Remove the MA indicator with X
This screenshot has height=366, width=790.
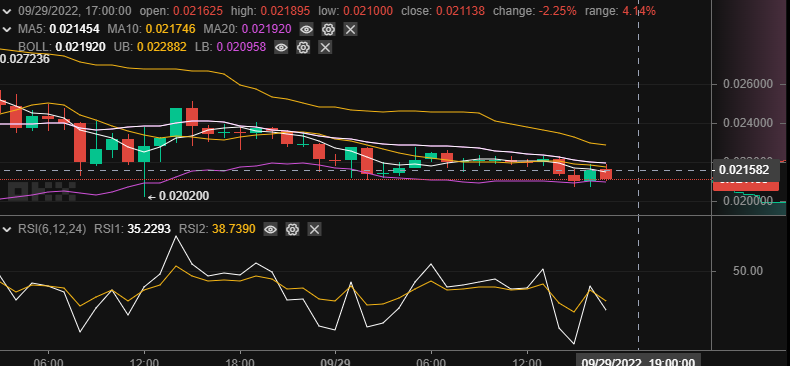[350, 29]
